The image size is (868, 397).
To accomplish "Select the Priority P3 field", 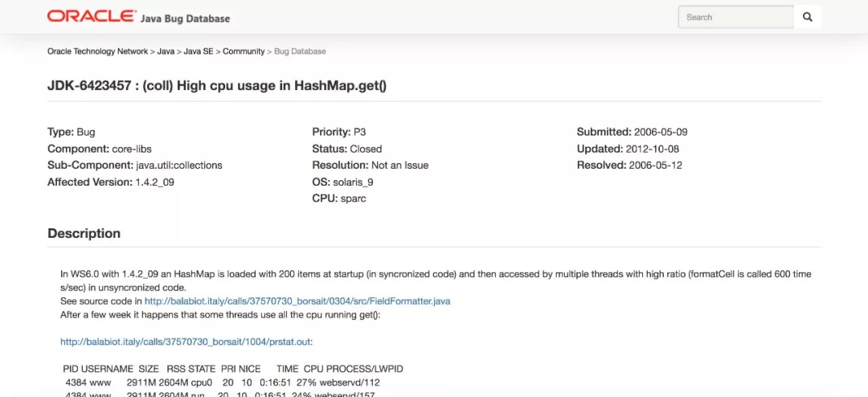I will (339, 133).
